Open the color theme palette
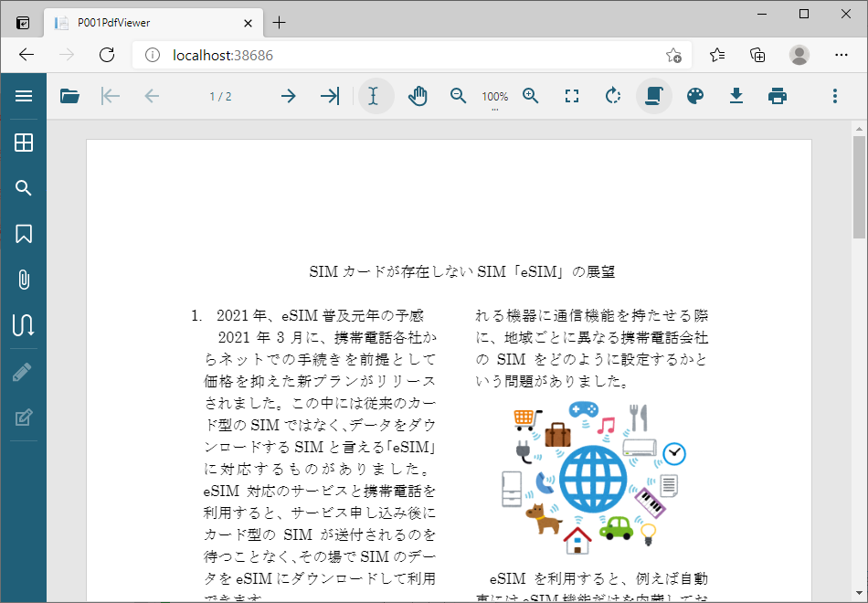The height and width of the screenshot is (603, 868). pos(695,96)
